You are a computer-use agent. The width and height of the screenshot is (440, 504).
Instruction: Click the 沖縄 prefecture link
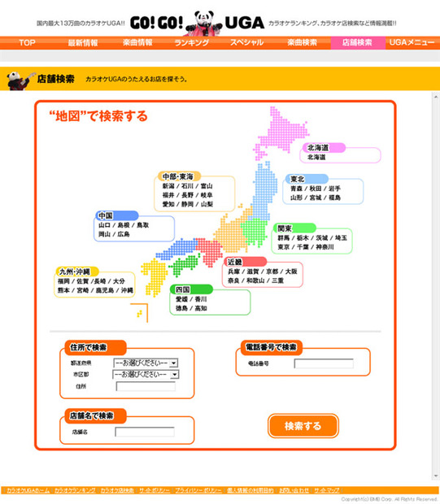coord(127,290)
